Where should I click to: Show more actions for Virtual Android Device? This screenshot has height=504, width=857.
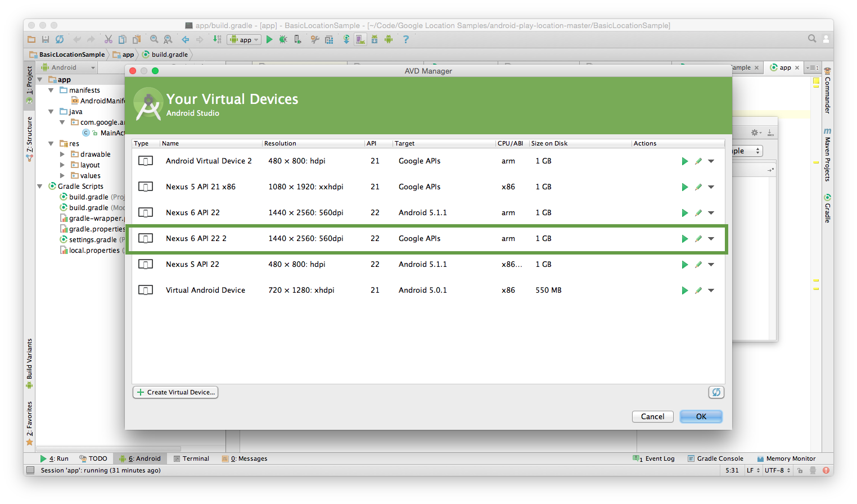[711, 290]
